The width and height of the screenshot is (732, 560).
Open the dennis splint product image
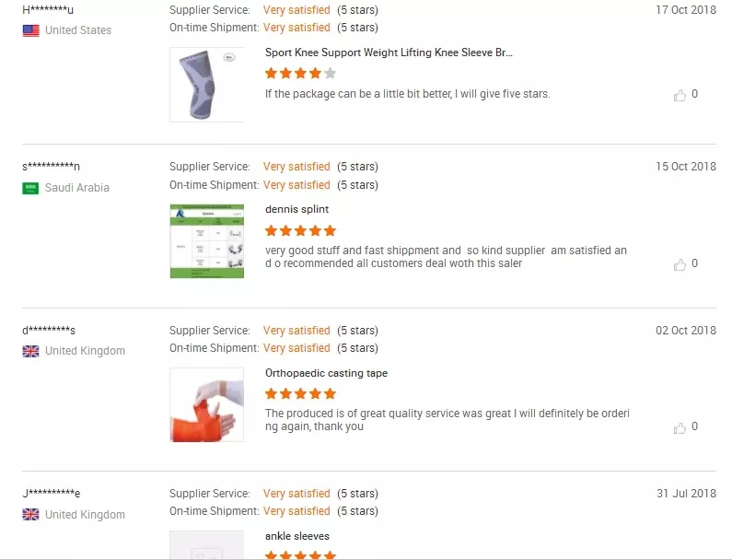tap(207, 241)
